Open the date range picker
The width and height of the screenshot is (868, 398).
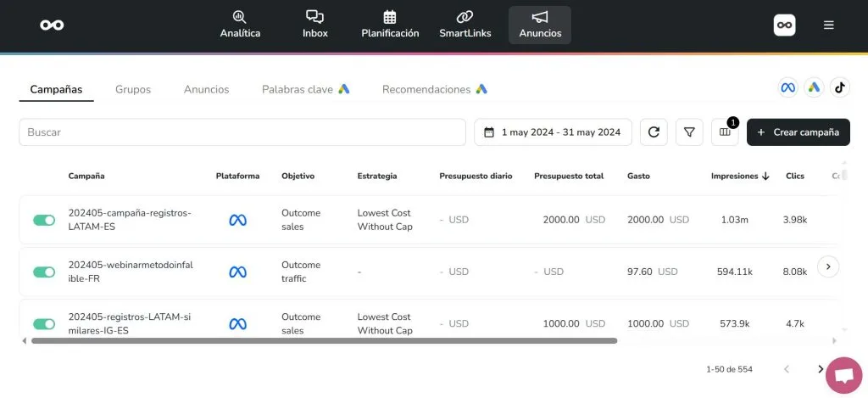pos(553,132)
